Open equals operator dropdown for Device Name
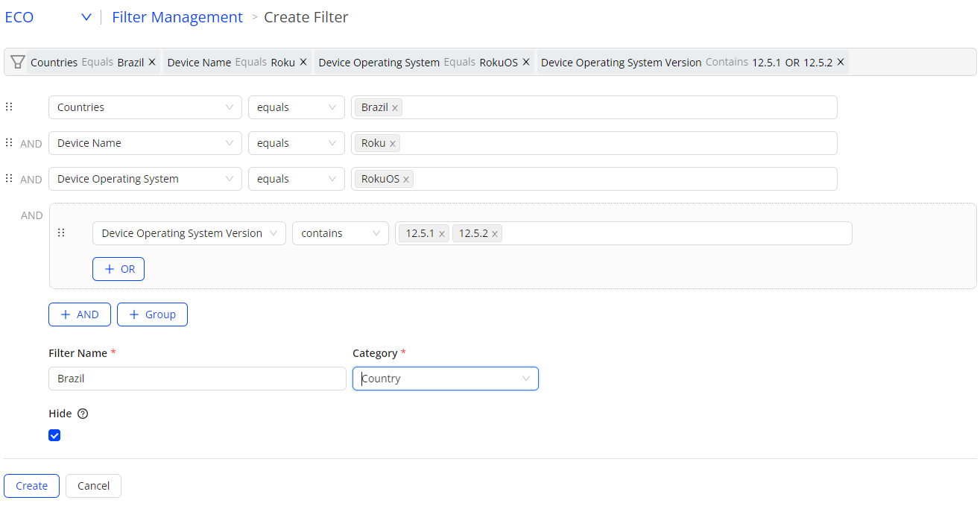Viewport: 980px width, 509px height. point(297,143)
